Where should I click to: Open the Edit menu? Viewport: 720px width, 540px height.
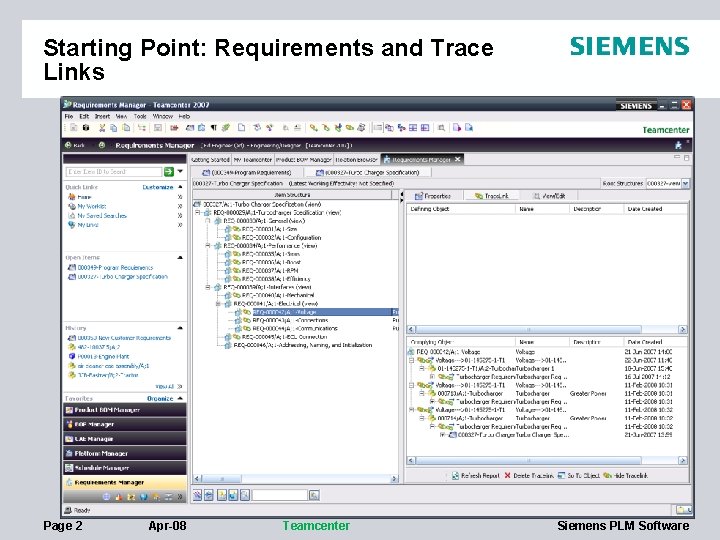(84, 117)
